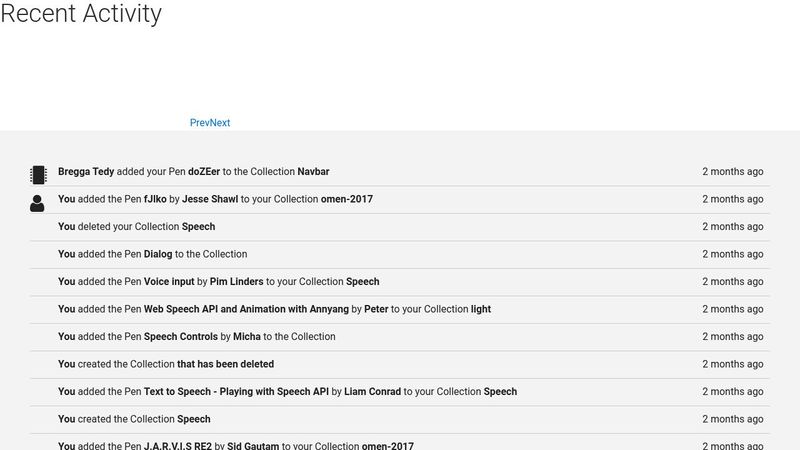Click Bregga Tedy's chip avatar icon

pos(37,175)
